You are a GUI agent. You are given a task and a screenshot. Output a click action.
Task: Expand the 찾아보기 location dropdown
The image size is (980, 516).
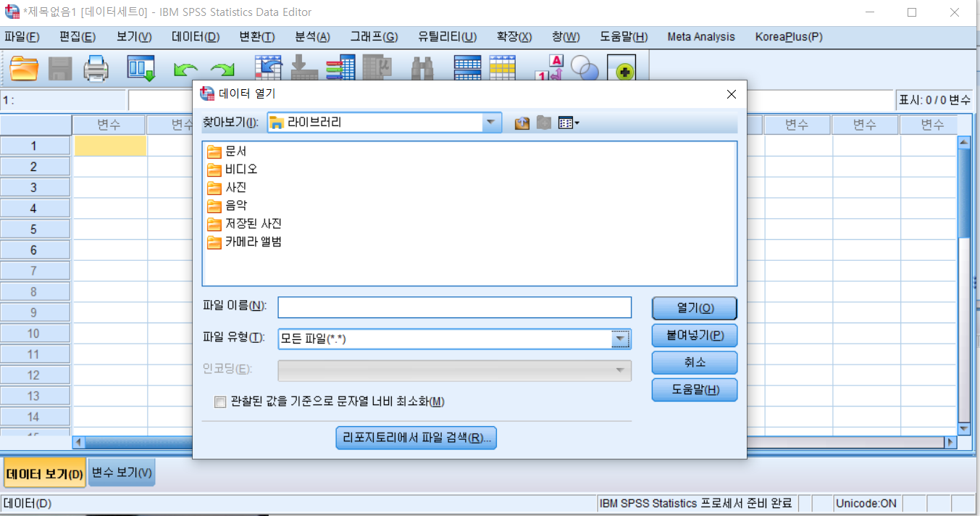click(x=493, y=122)
